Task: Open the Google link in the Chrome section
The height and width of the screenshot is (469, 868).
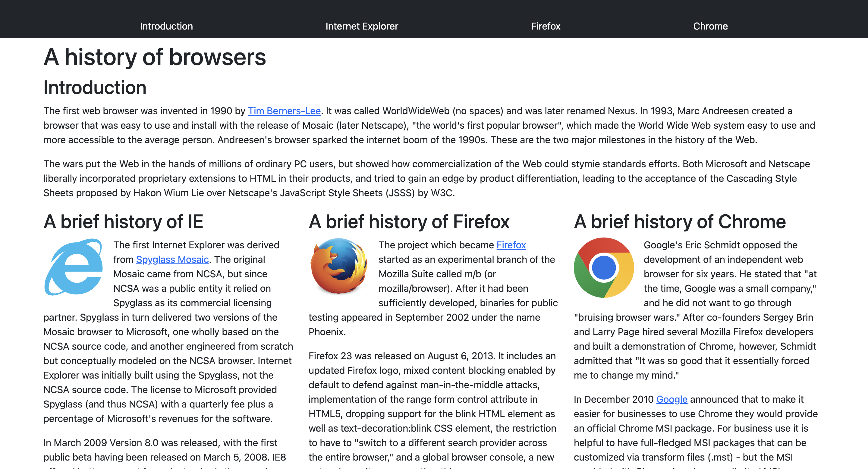Action: (671, 399)
